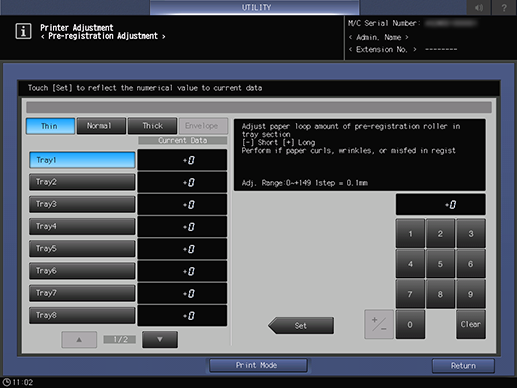Select the Thick paper weight tab
Viewport: 517px width, 388px height.
click(152, 126)
